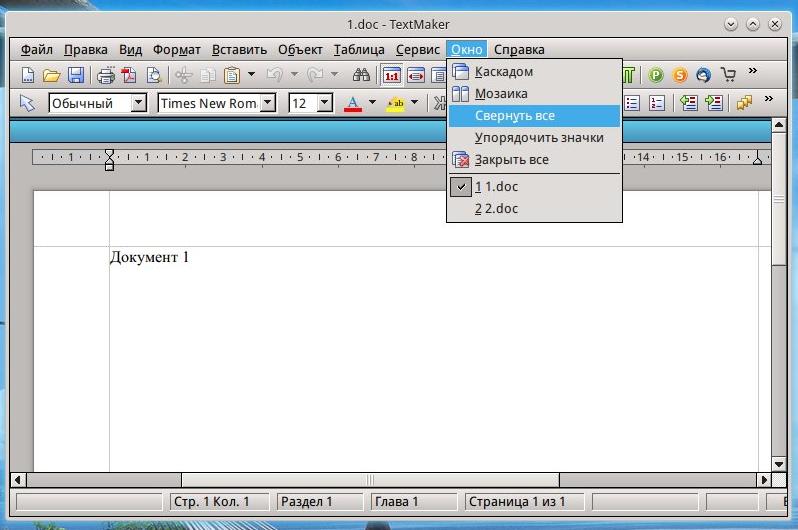Image resolution: width=798 pixels, height=530 pixels.
Task: Increase indent with right arrow icon
Action: pyautogui.click(x=714, y=103)
